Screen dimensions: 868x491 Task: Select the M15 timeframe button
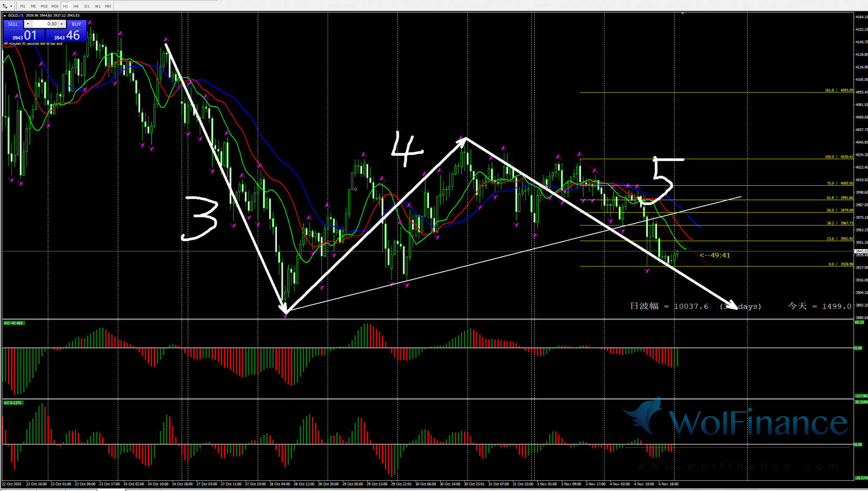pyautogui.click(x=44, y=6)
